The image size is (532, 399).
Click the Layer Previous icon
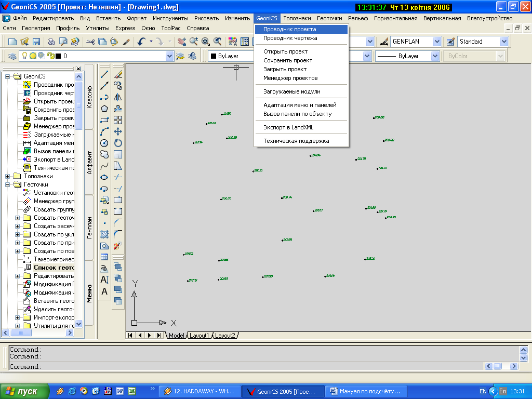[192, 56]
